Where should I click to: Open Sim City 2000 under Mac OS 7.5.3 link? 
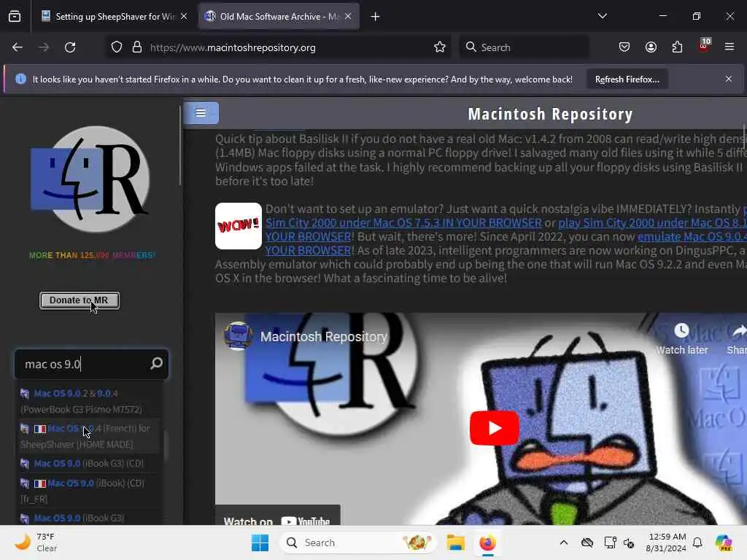pyautogui.click(x=403, y=223)
